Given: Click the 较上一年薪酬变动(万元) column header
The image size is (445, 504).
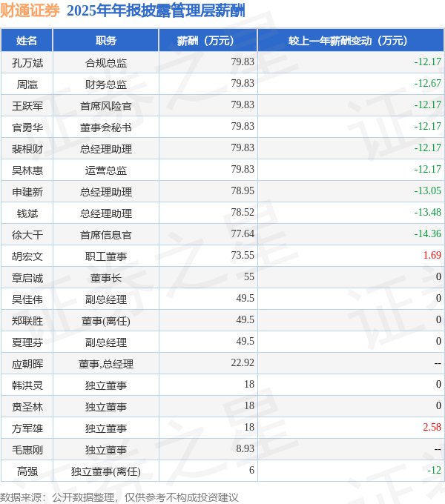Looking at the screenshot, I should [x=351, y=41].
